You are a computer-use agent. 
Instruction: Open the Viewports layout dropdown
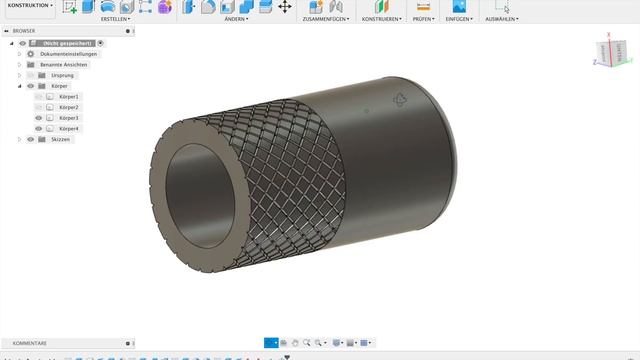coord(366,343)
